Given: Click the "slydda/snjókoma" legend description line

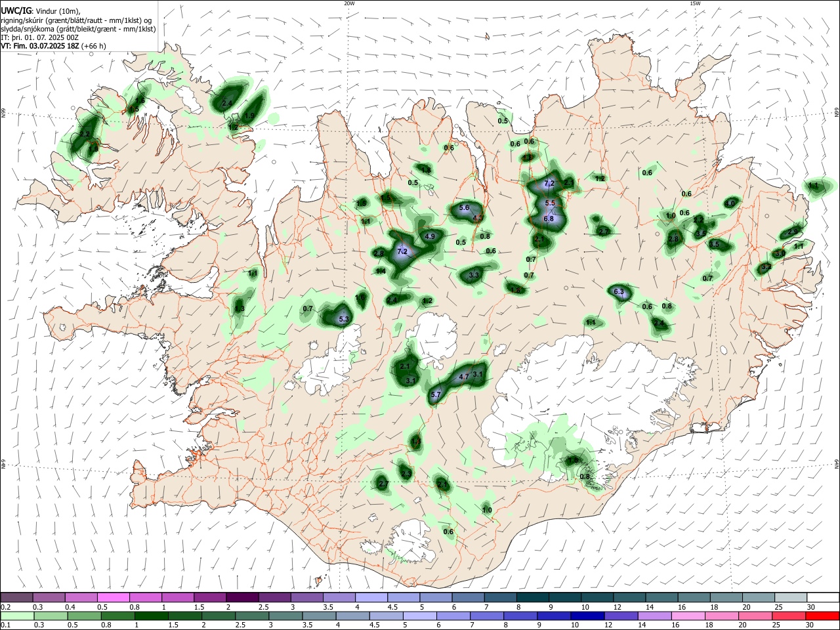Looking at the screenshot, I should [x=78, y=29].
